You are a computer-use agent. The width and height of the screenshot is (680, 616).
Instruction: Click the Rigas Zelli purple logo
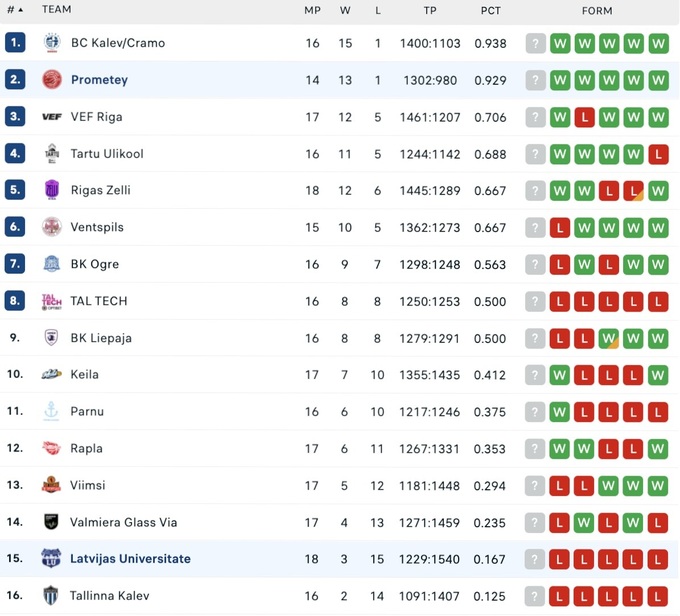[x=52, y=190]
